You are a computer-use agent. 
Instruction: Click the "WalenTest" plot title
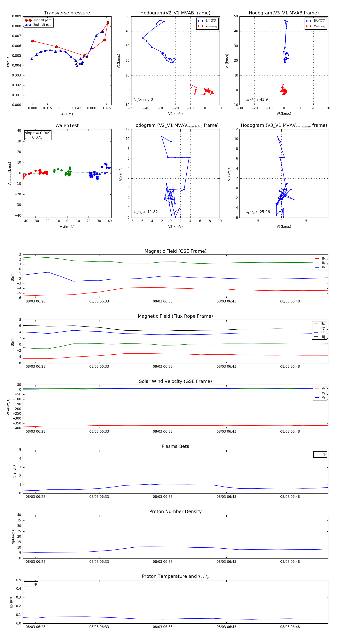[67, 125]
